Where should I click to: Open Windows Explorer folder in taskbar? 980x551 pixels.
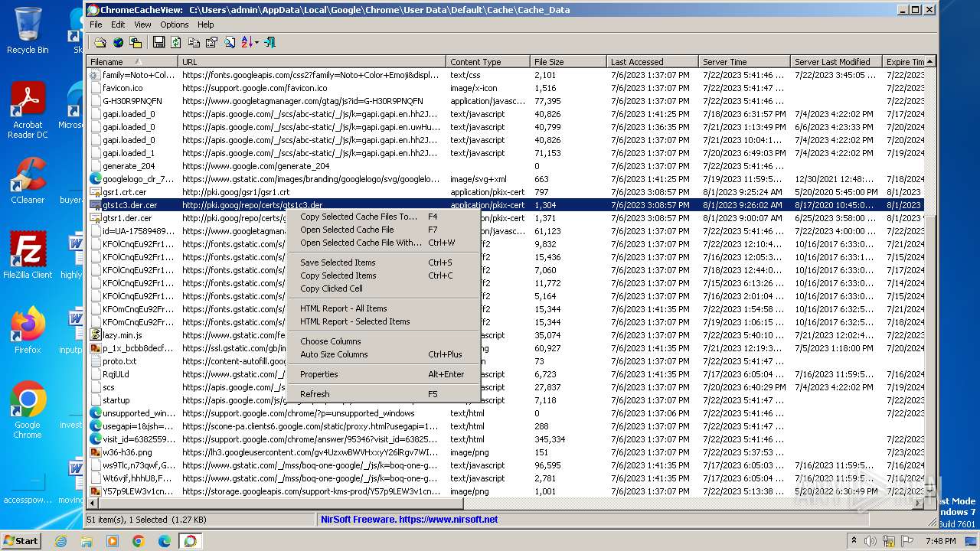87,540
